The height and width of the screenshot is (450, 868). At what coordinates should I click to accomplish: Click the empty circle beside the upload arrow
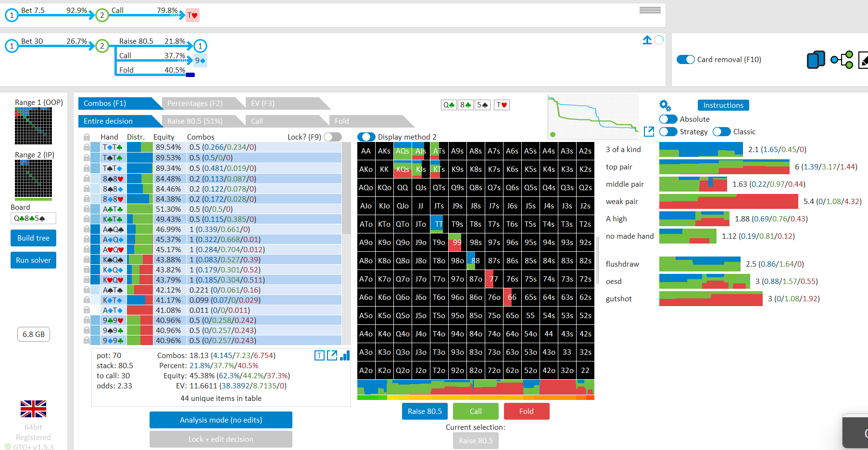pos(659,40)
